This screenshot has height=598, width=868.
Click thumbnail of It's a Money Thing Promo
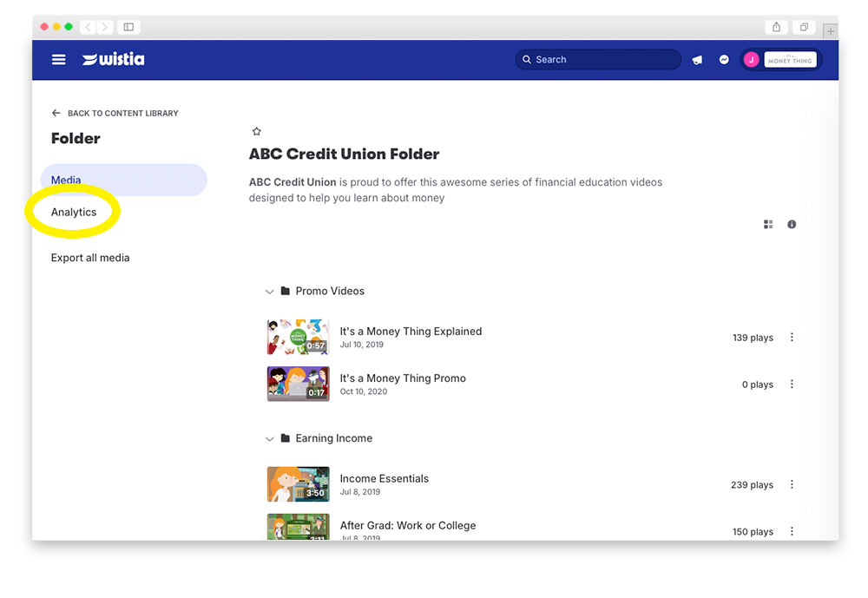point(299,384)
